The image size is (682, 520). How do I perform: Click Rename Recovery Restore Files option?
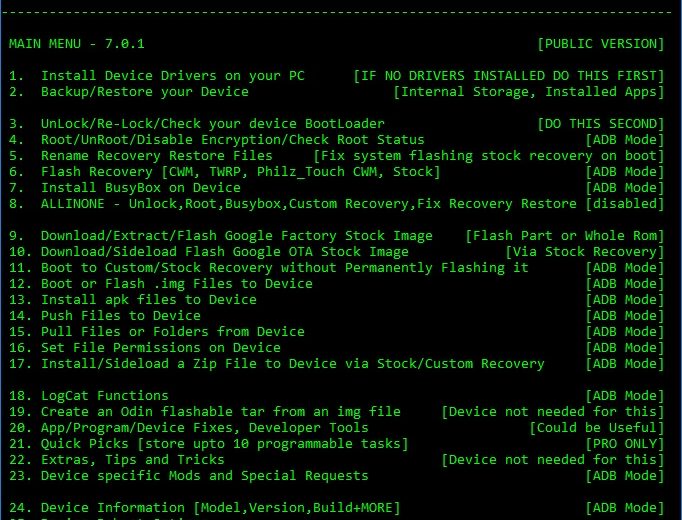click(156, 156)
